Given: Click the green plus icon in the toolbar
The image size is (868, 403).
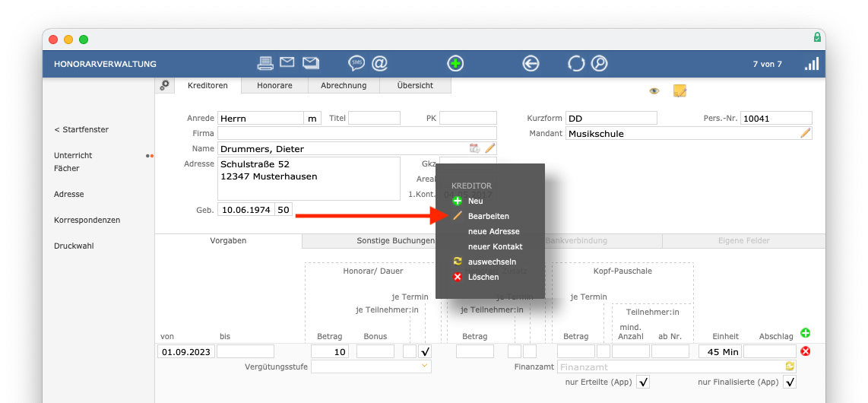Looking at the screenshot, I should click(x=455, y=64).
